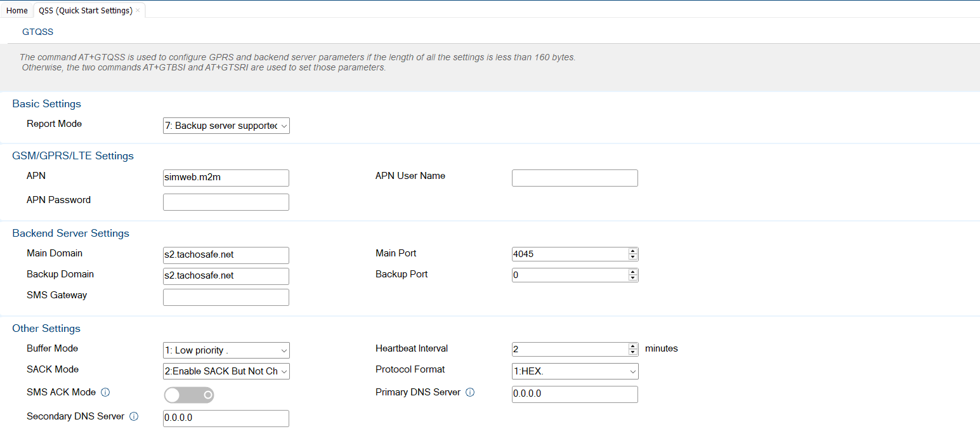Click the Report Mode label
980x429 pixels.
(x=54, y=124)
